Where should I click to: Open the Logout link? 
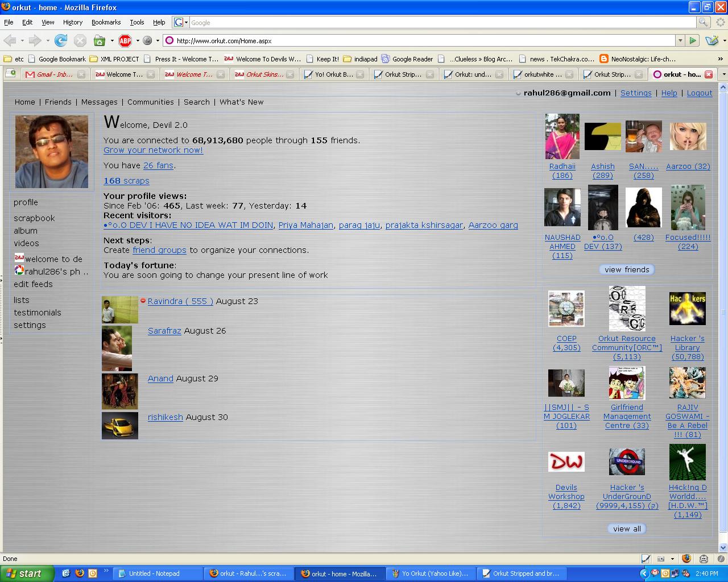pyautogui.click(x=700, y=93)
